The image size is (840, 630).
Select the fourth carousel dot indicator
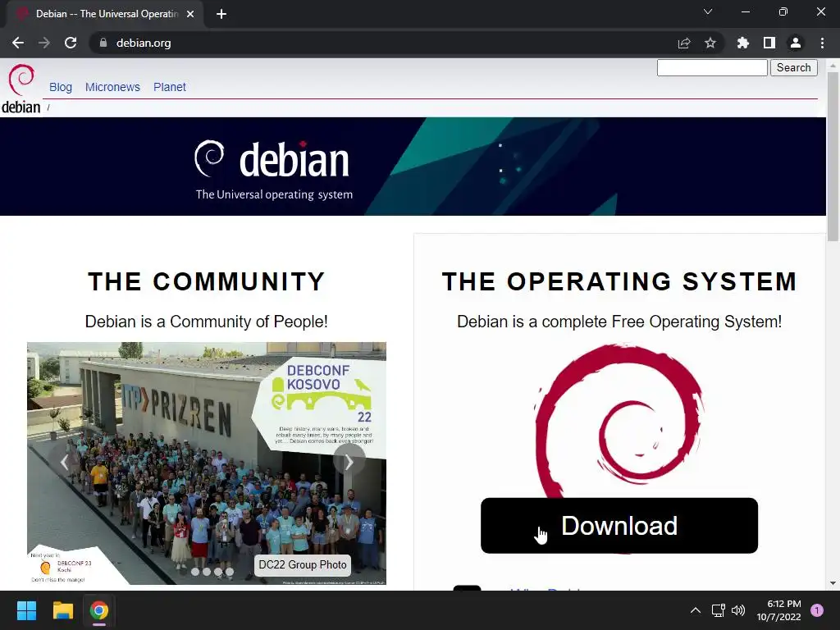tap(230, 572)
